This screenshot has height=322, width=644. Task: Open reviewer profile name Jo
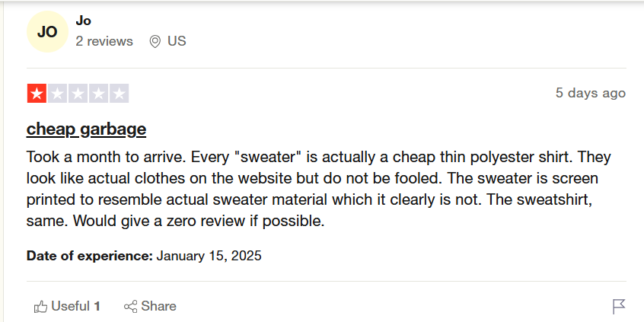click(83, 21)
